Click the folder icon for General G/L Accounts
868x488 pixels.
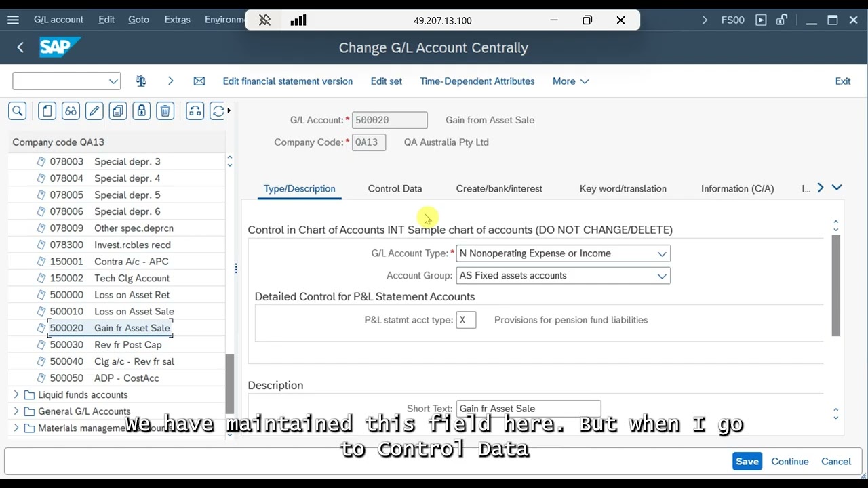pyautogui.click(x=29, y=411)
